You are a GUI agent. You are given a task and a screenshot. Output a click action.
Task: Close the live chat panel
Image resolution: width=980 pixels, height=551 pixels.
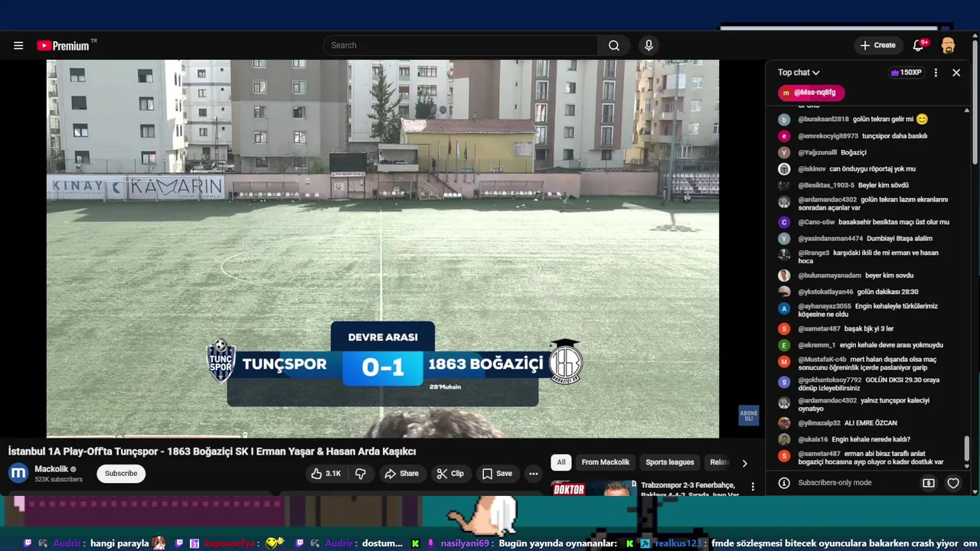click(956, 73)
